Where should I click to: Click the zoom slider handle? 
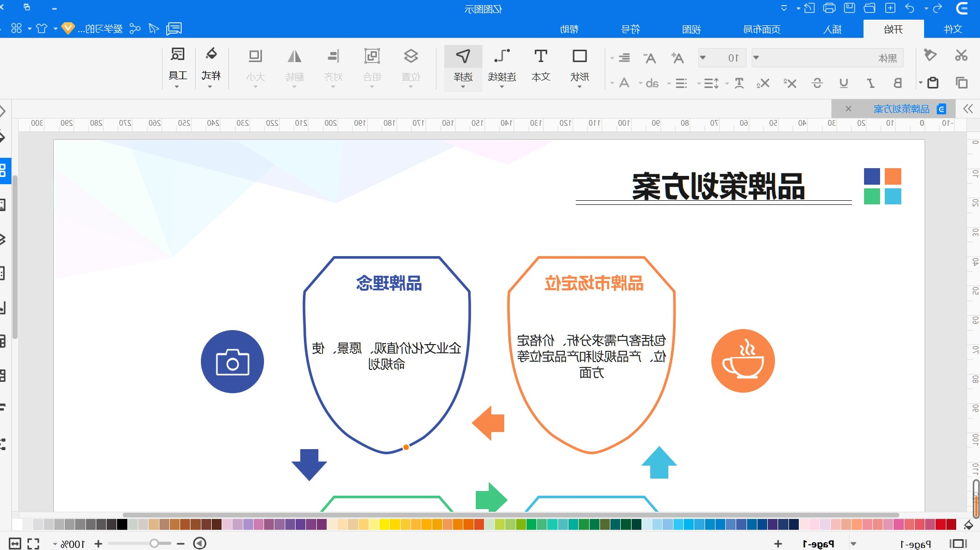coord(154,543)
